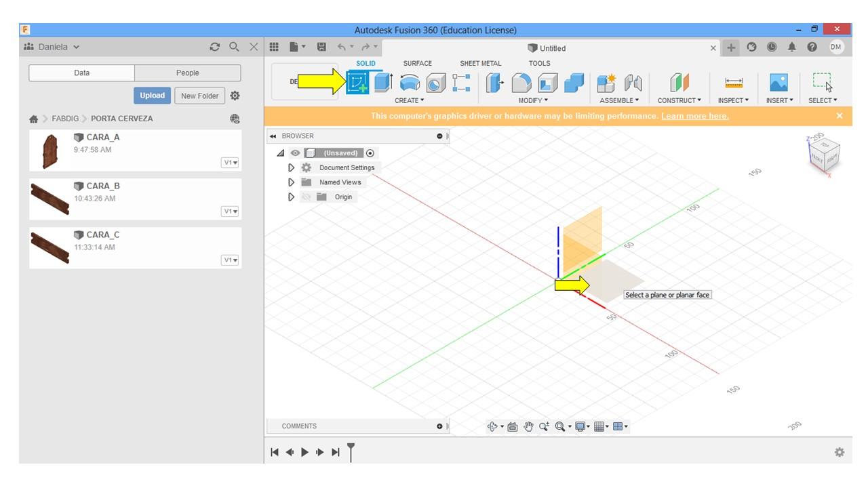The width and height of the screenshot is (868, 488).
Task: Click the Joint tool icon
Action: 633,83
